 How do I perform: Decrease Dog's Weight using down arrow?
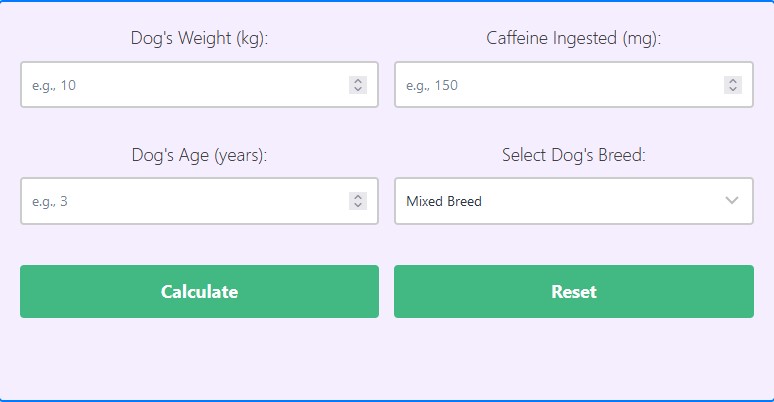point(358,90)
